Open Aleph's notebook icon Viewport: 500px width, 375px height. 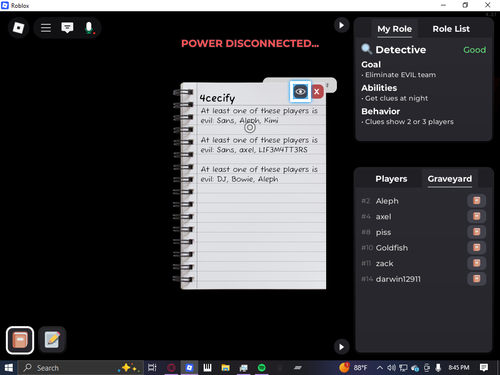click(477, 201)
